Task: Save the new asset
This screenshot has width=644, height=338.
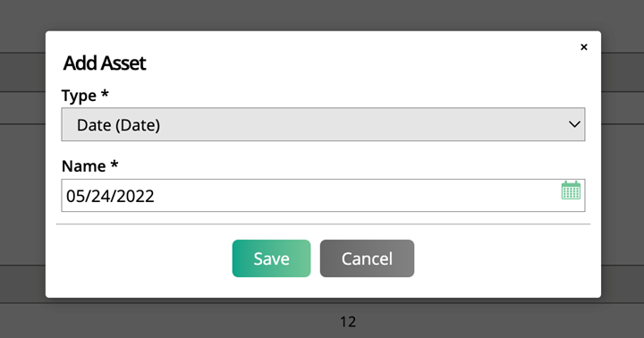Action: pos(272,258)
